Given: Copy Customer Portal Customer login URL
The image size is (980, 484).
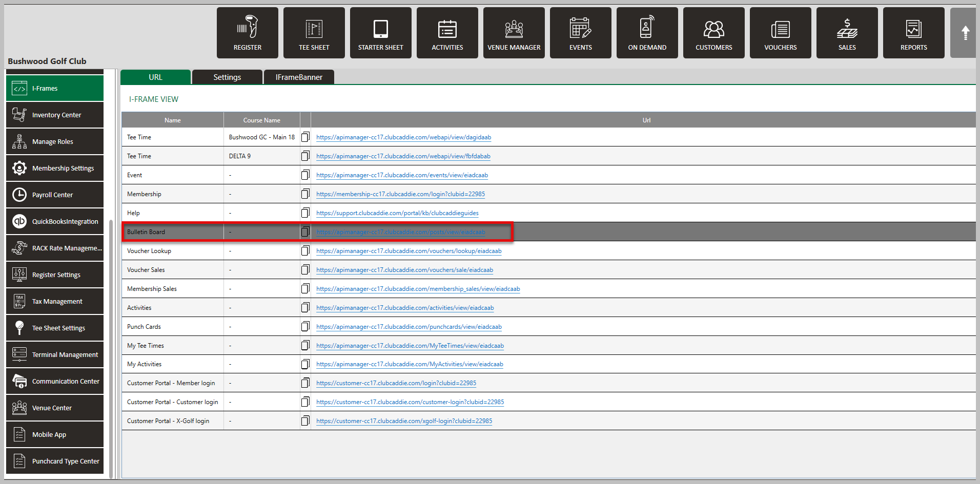Looking at the screenshot, I should click(x=305, y=402).
